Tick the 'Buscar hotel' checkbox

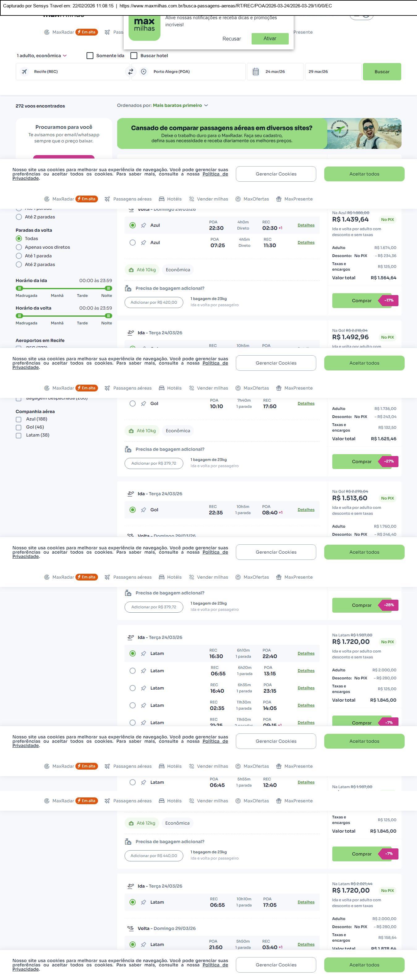point(134,56)
